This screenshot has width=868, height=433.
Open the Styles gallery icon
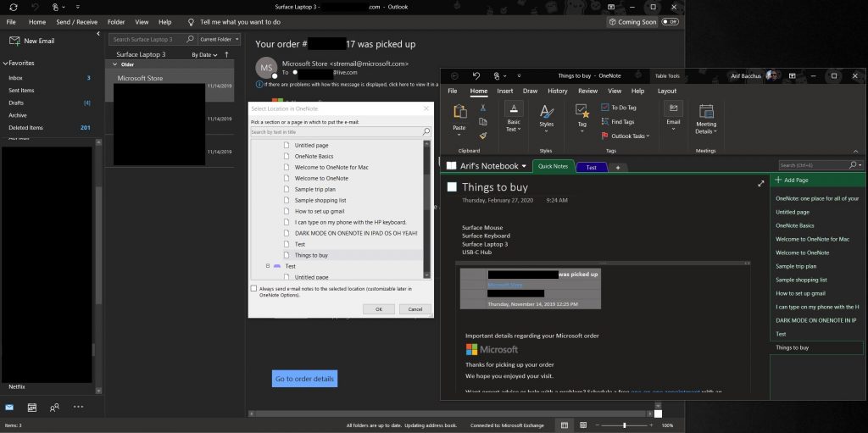pyautogui.click(x=547, y=111)
